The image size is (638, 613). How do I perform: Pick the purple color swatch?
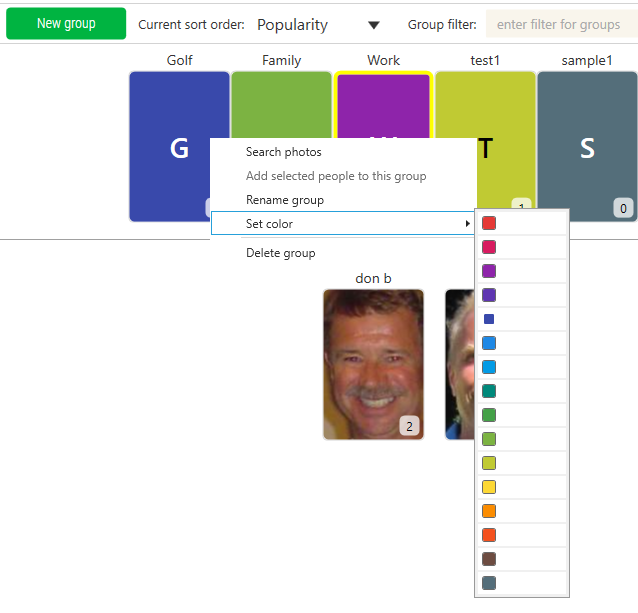(x=489, y=271)
